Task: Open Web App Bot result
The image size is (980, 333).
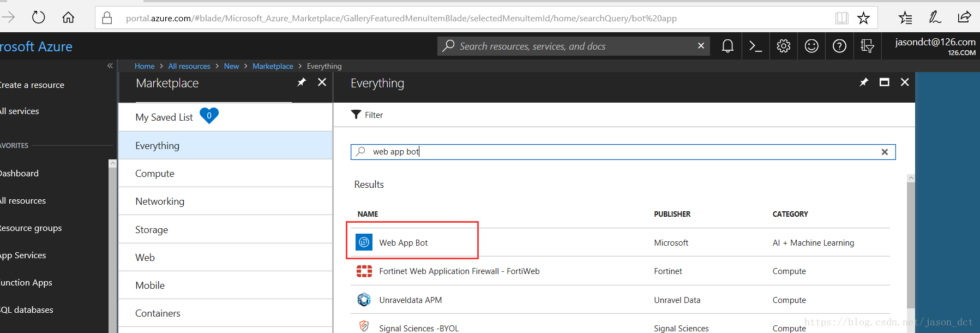Action: click(404, 243)
